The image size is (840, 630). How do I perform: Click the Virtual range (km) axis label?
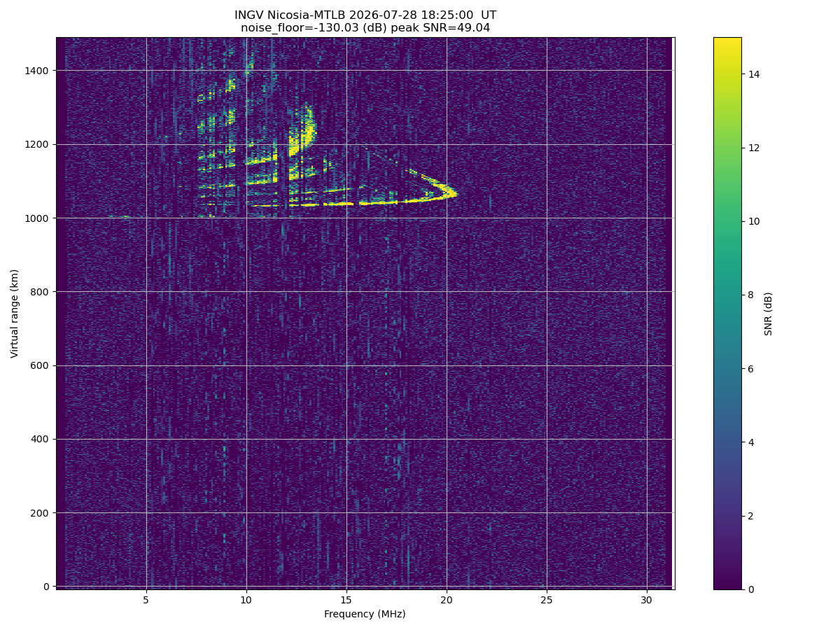coord(15,313)
